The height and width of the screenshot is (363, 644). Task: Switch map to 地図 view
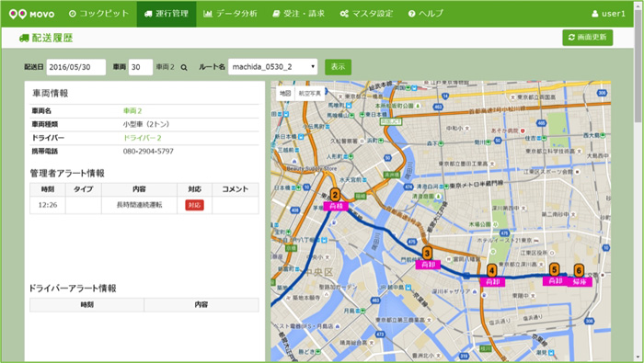[285, 94]
